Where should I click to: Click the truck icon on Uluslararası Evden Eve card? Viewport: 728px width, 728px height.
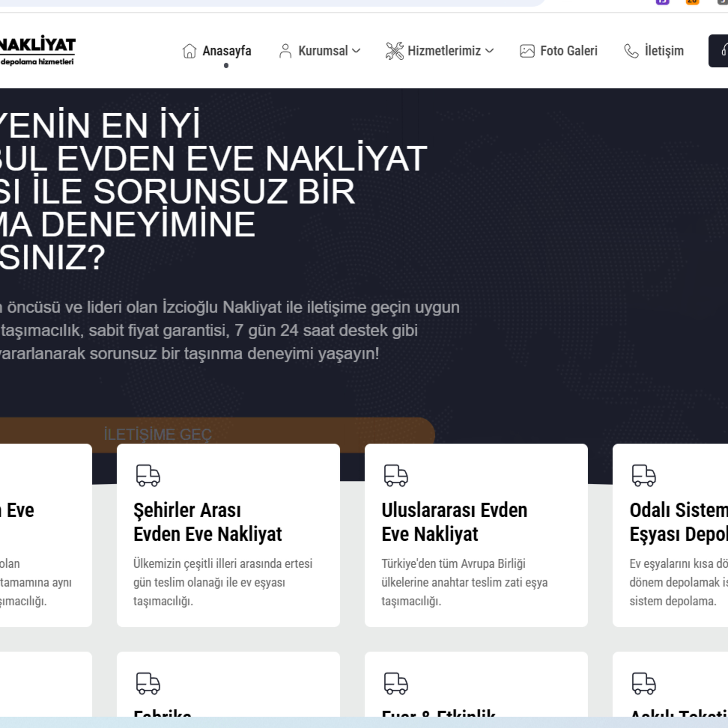coord(396,475)
